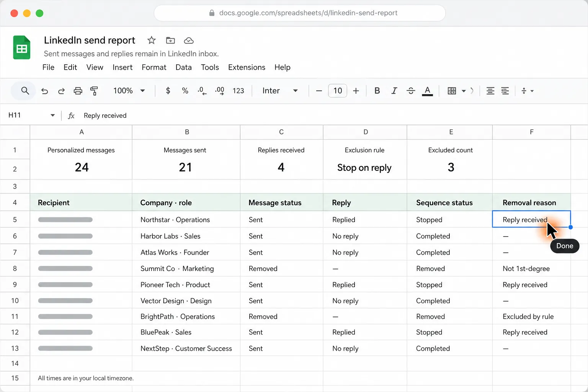Open the Tools menu
588x392 pixels.
pyautogui.click(x=210, y=67)
